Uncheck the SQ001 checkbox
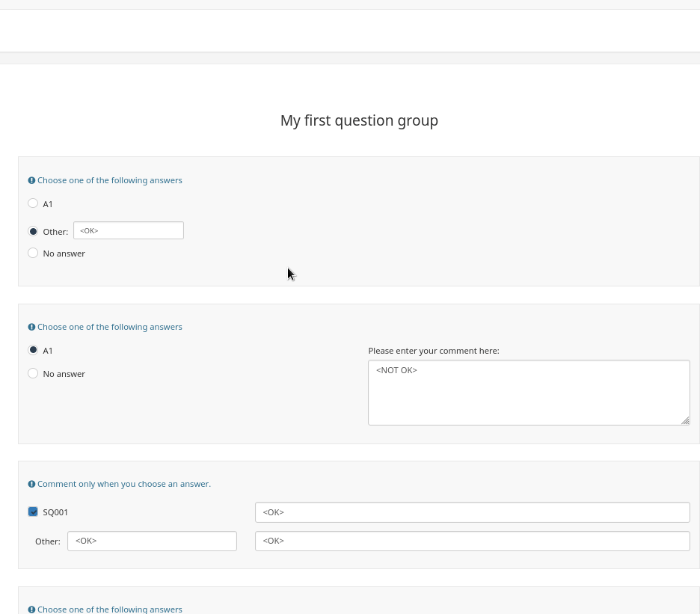Viewport: 700px width, 614px height. click(x=33, y=512)
